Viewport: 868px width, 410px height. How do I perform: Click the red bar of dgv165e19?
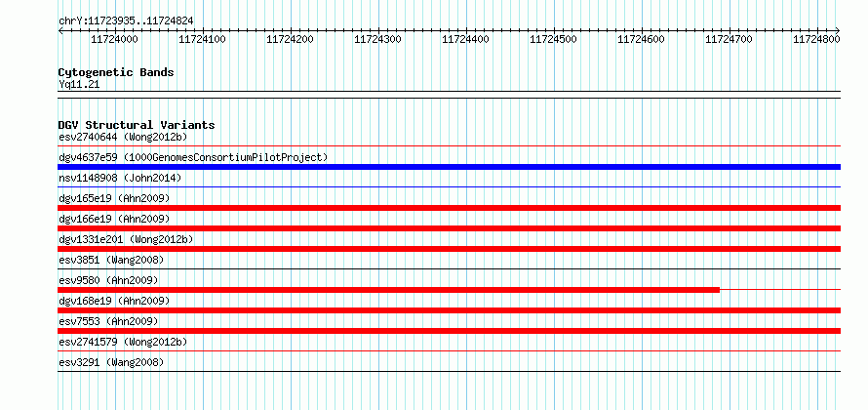tap(449, 208)
